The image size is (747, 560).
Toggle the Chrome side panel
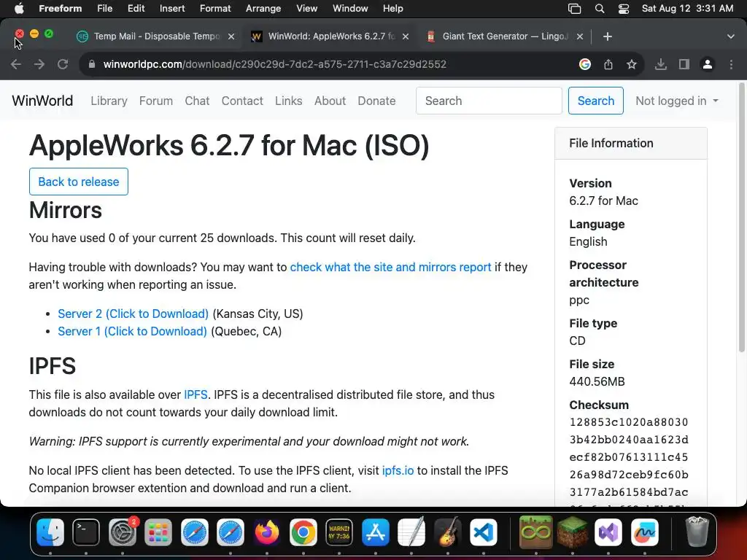point(684,64)
